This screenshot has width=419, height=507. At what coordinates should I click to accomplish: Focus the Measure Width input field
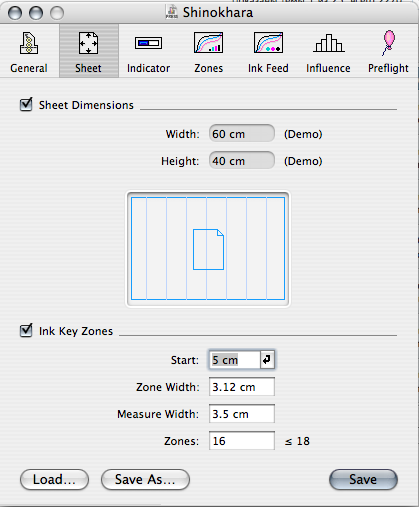pyautogui.click(x=242, y=414)
